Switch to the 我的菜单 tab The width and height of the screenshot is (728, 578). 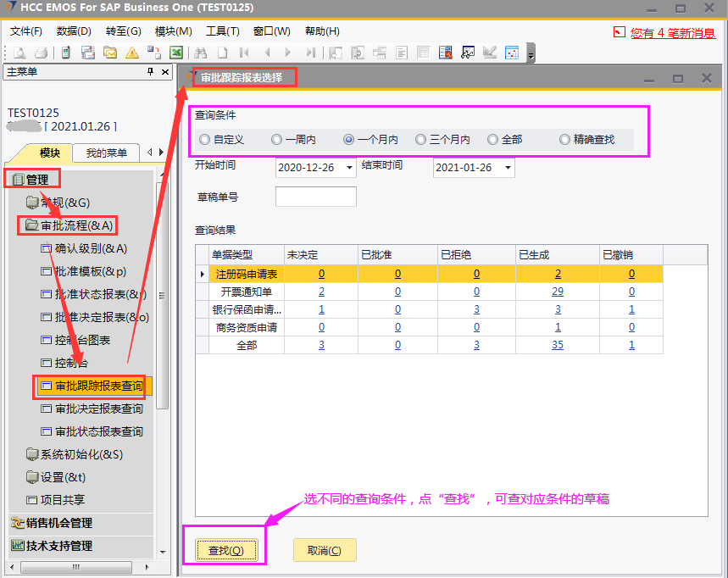tap(106, 153)
